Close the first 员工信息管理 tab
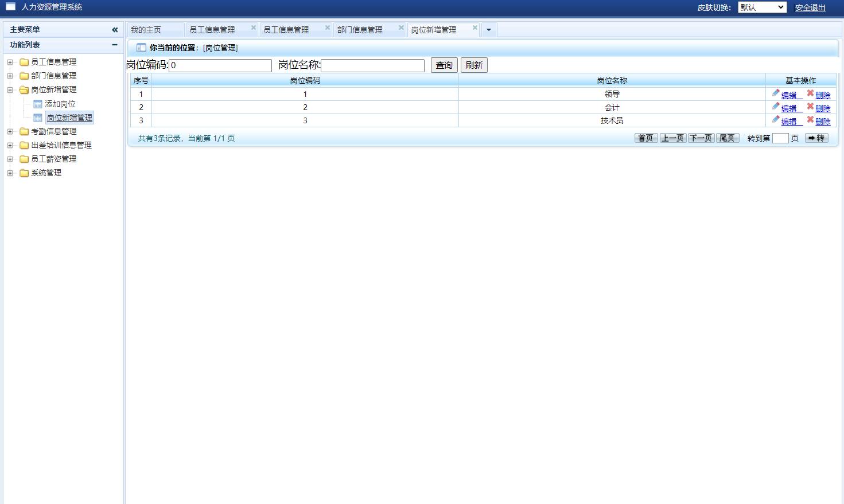 tap(254, 28)
